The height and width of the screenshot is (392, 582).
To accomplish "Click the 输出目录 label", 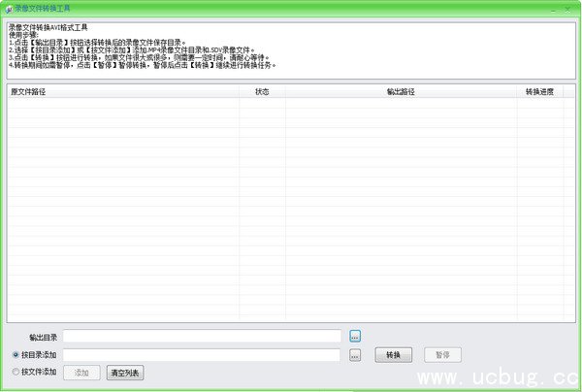I will (45, 337).
